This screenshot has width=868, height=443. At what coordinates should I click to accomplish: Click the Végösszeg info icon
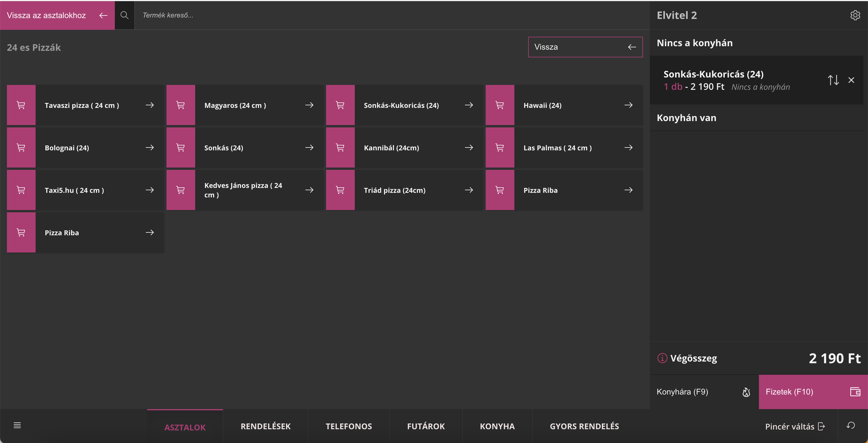pyautogui.click(x=662, y=358)
